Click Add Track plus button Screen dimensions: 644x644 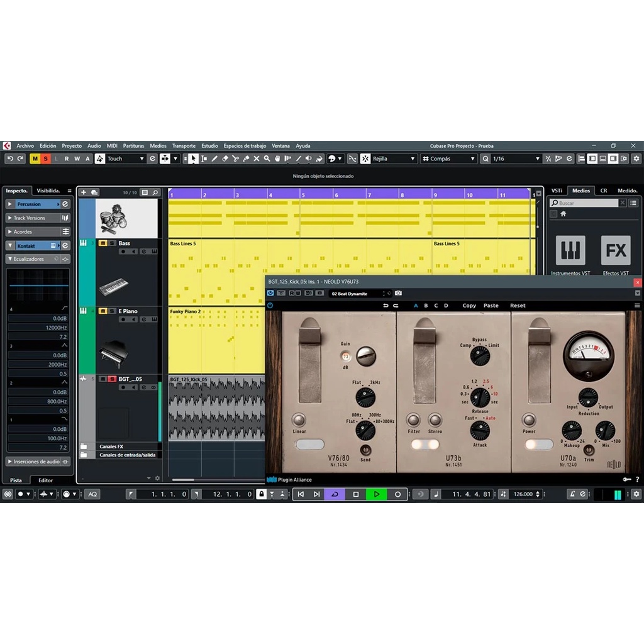tap(84, 192)
